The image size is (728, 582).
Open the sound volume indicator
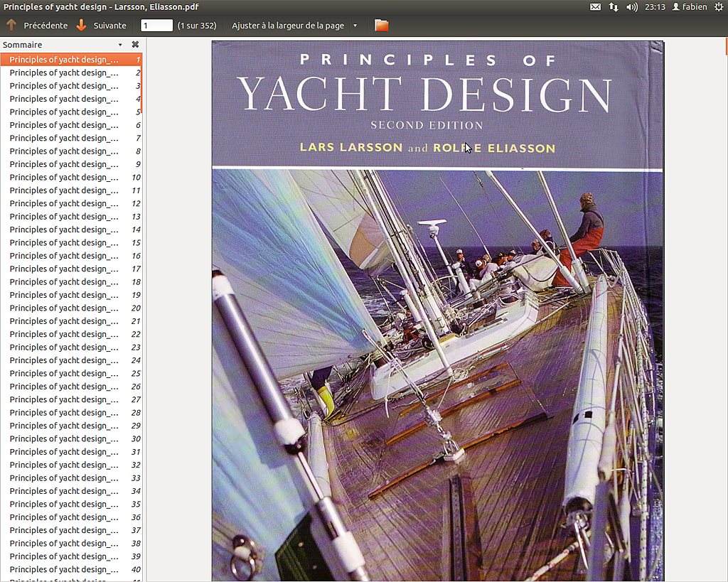click(x=631, y=7)
